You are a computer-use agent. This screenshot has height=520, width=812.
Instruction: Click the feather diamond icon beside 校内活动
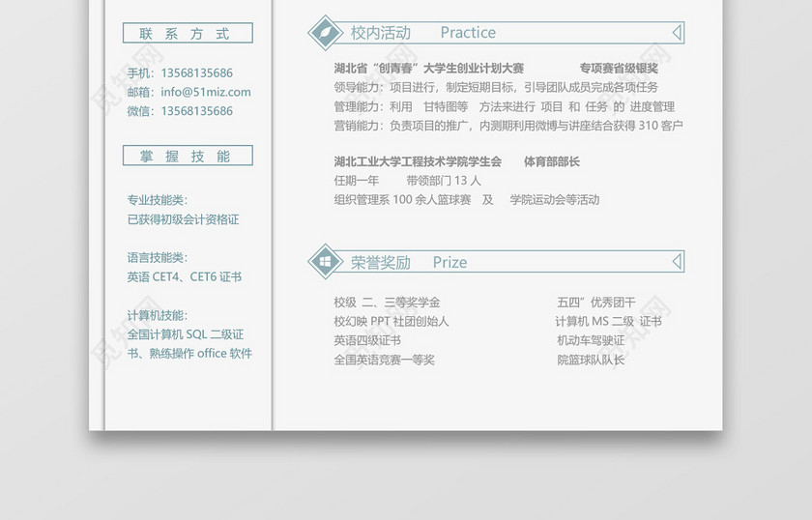pyautogui.click(x=325, y=33)
